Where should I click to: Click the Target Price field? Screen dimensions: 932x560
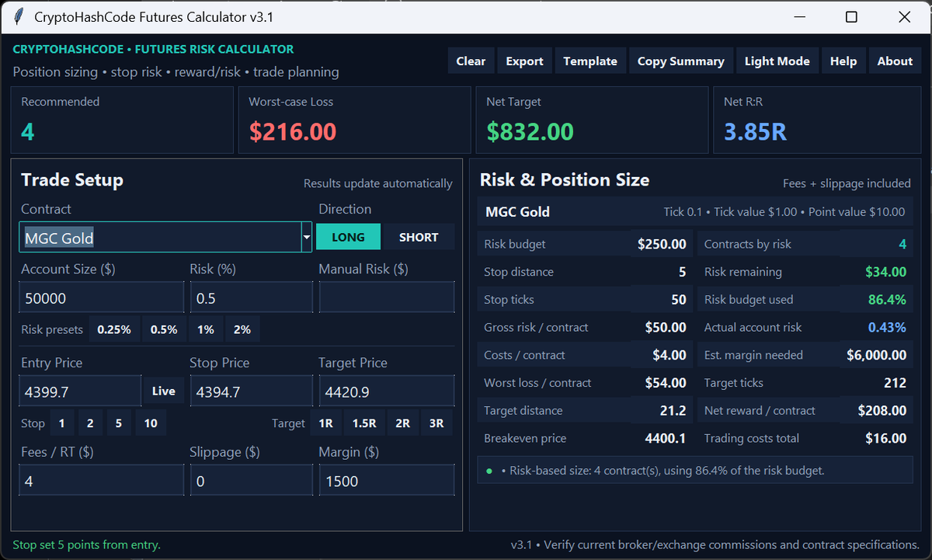386,391
